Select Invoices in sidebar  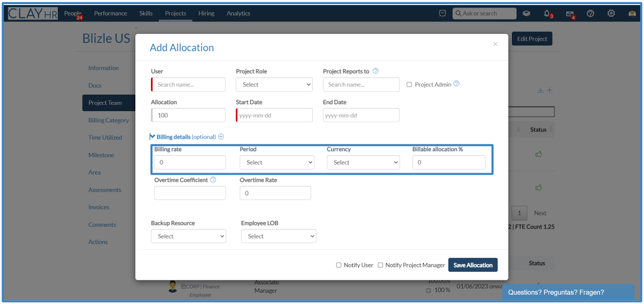coord(99,207)
